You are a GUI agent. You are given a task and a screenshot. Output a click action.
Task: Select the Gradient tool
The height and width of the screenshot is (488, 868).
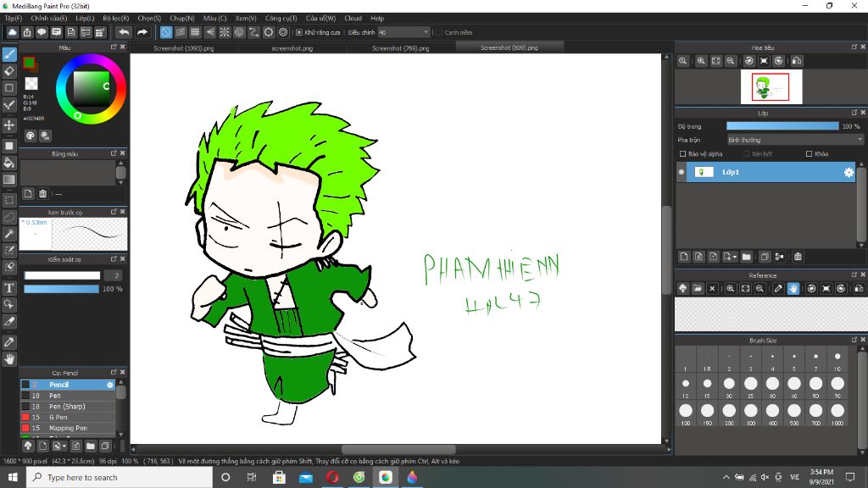[9, 180]
